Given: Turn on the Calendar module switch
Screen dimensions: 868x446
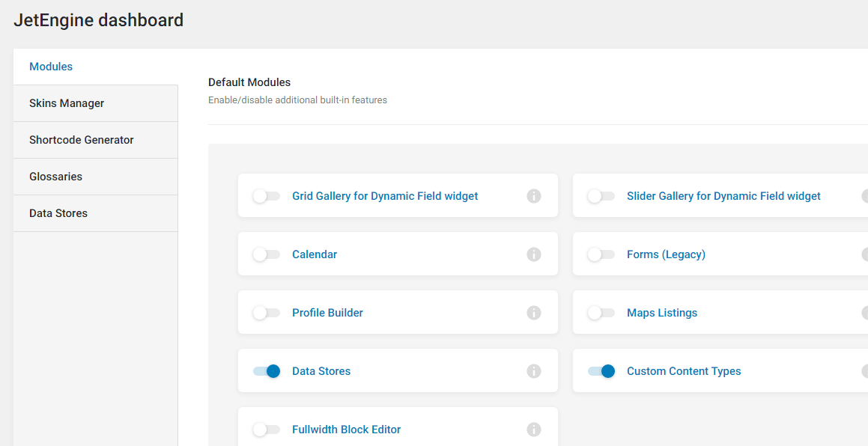Looking at the screenshot, I should pyautogui.click(x=267, y=254).
